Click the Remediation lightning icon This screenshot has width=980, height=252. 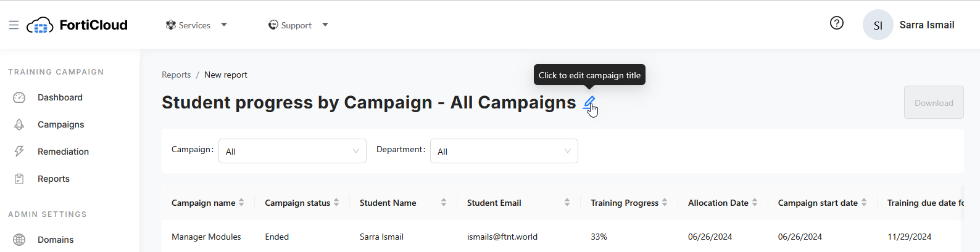point(19,152)
